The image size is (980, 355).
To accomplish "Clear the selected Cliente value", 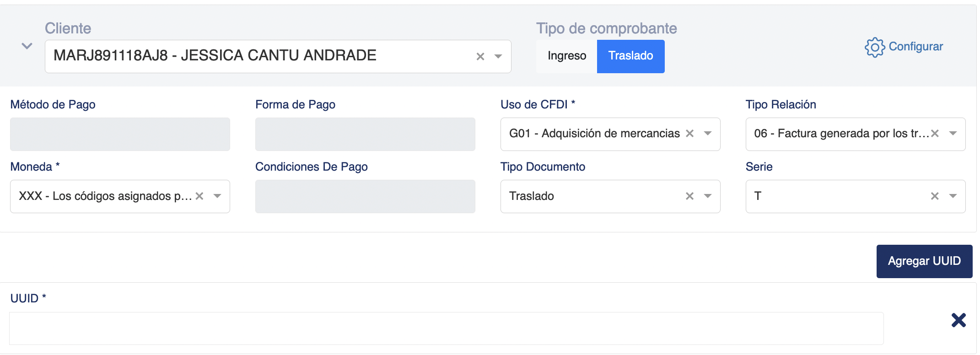I will coord(480,56).
